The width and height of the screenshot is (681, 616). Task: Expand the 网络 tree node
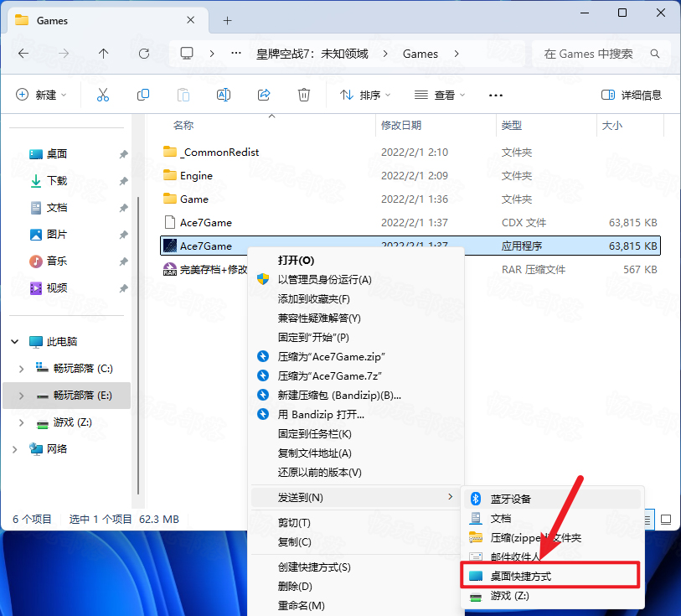click(15, 449)
